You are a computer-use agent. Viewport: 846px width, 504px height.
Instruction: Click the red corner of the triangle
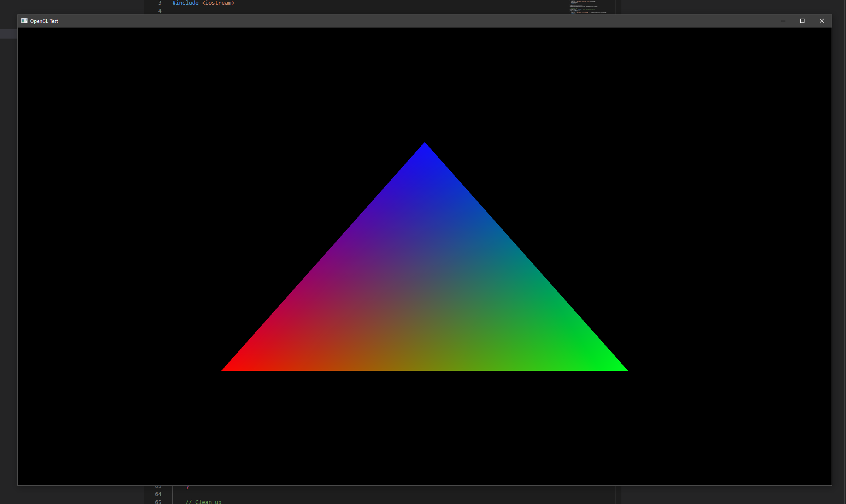tap(231, 367)
